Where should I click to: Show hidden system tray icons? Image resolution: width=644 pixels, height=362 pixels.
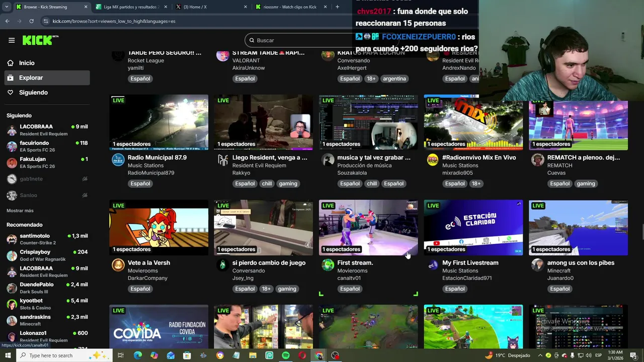click(x=541, y=355)
